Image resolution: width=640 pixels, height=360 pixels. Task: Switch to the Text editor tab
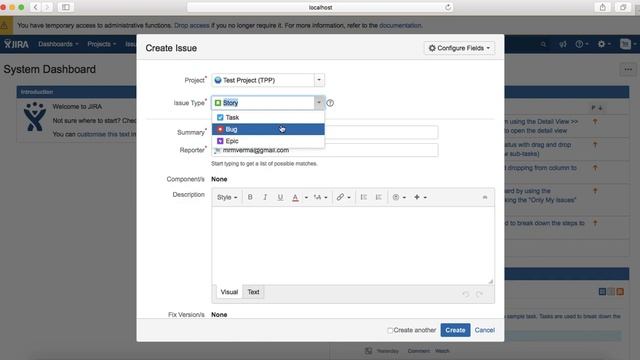tap(253, 292)
